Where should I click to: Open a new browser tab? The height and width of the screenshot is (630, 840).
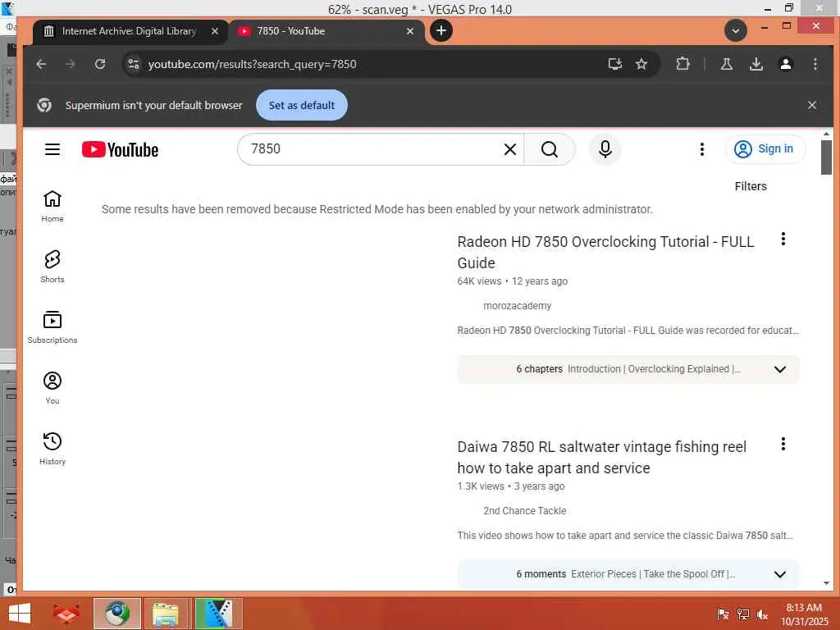coord(441,30)
